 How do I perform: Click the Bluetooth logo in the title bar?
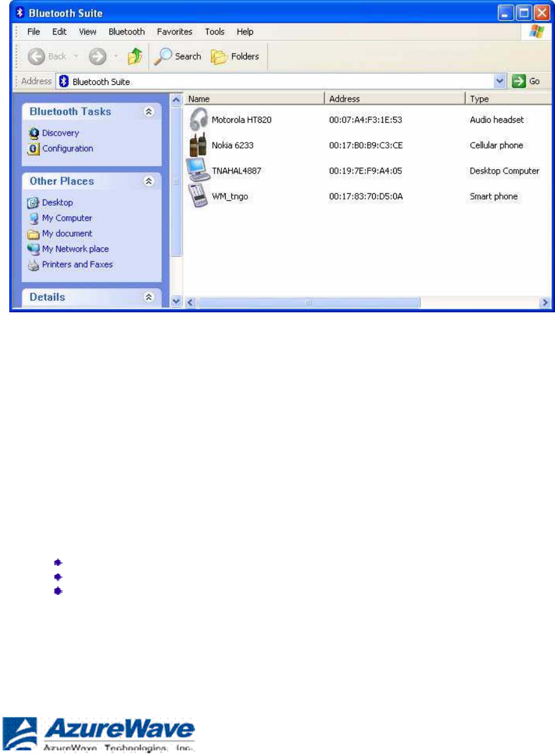(19, 12)
